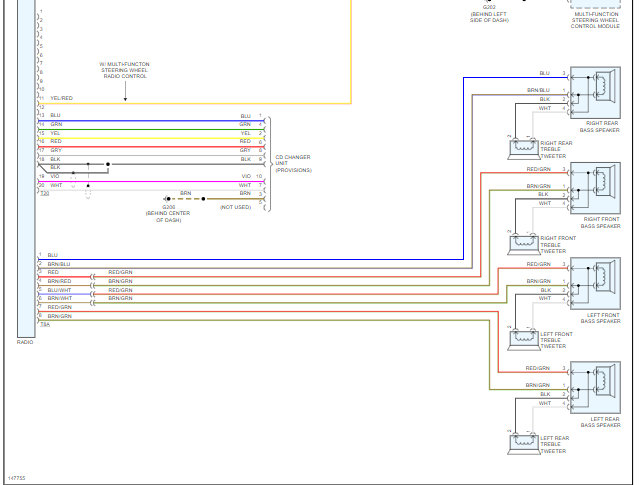This screenshot has width=639, height=485.
Task: Select the G206 (Behind Center of Dash) label
Action: 168,213
